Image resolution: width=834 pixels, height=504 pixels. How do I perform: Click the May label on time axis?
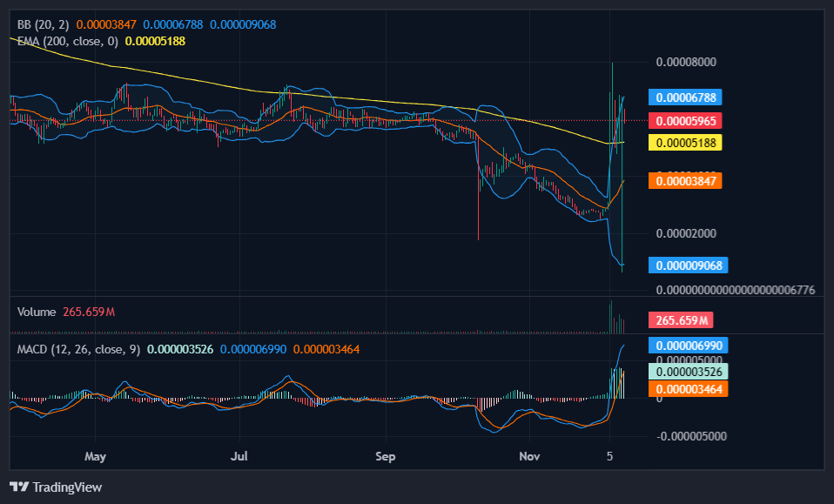tap(95, 455)
